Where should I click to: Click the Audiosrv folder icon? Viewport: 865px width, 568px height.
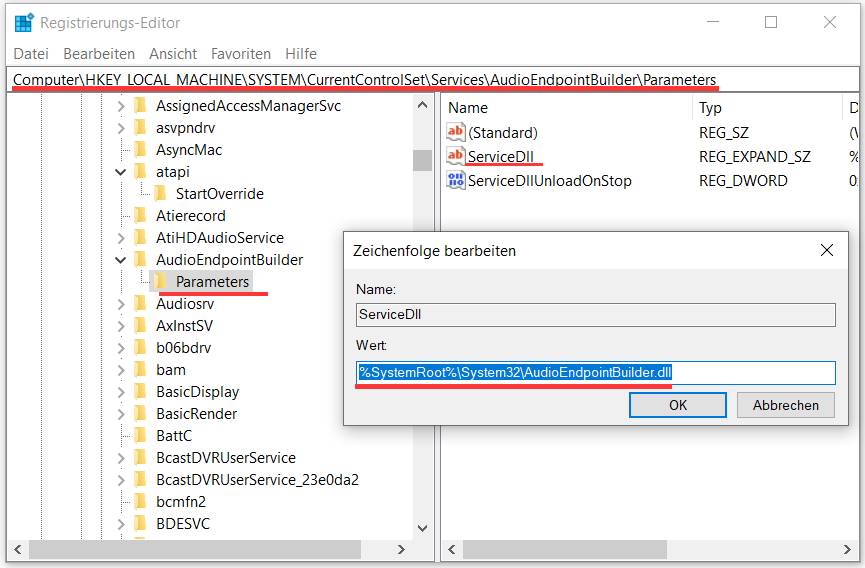click(142, 304)
